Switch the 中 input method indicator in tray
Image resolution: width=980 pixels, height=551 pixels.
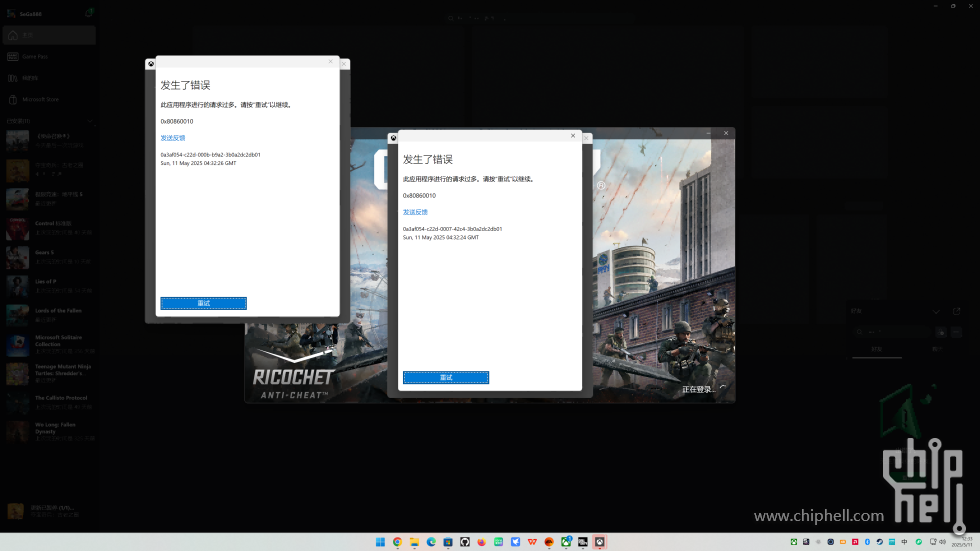[904, 542]
